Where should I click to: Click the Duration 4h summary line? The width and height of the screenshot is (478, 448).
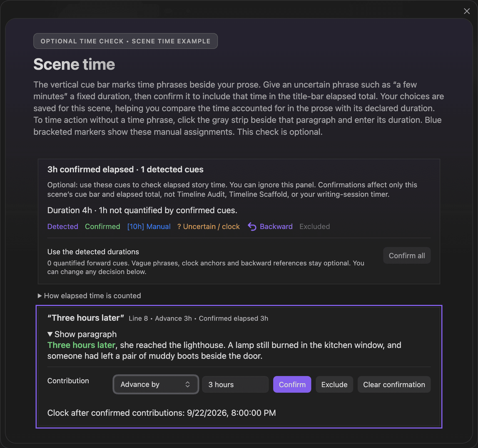tap(142, 210)
